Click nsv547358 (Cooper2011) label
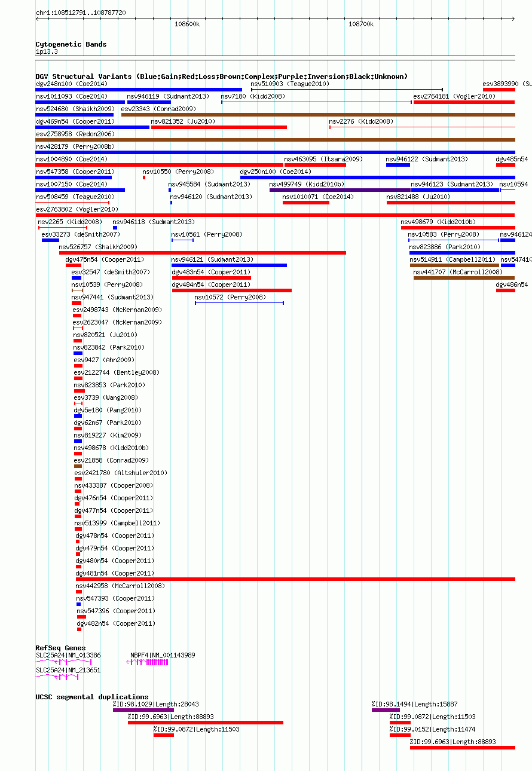This screenshot has height=771, width=532. tap(75, 172)
